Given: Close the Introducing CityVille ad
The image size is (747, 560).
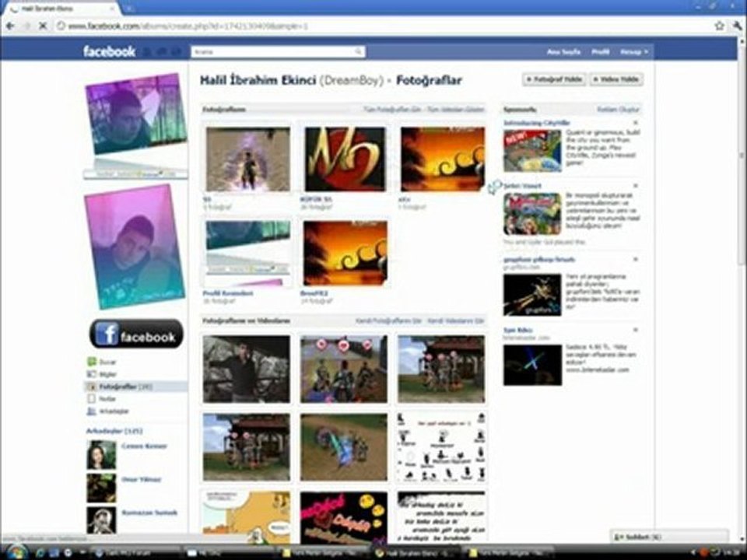Looking at the screenshot, I should click(636, 123).
